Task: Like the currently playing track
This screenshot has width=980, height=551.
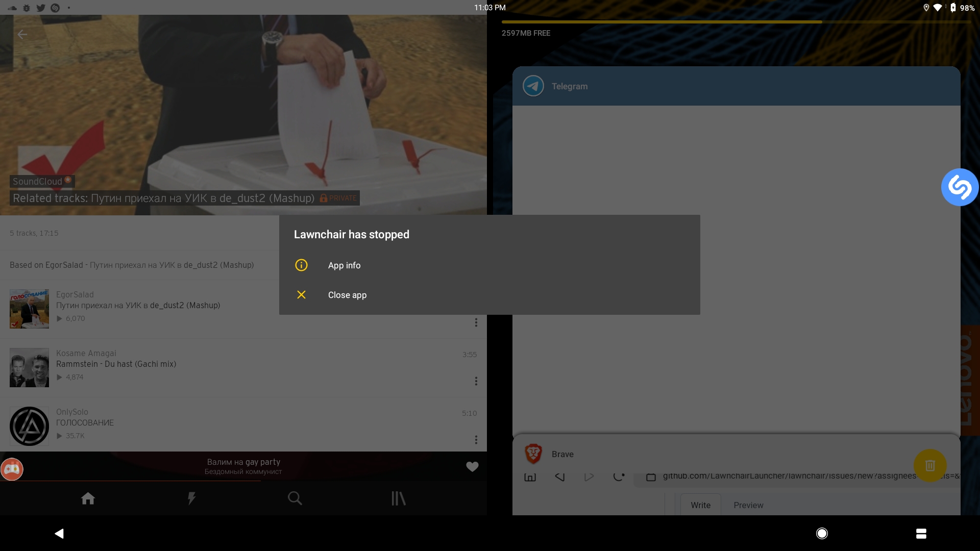Action: point(472,467)
